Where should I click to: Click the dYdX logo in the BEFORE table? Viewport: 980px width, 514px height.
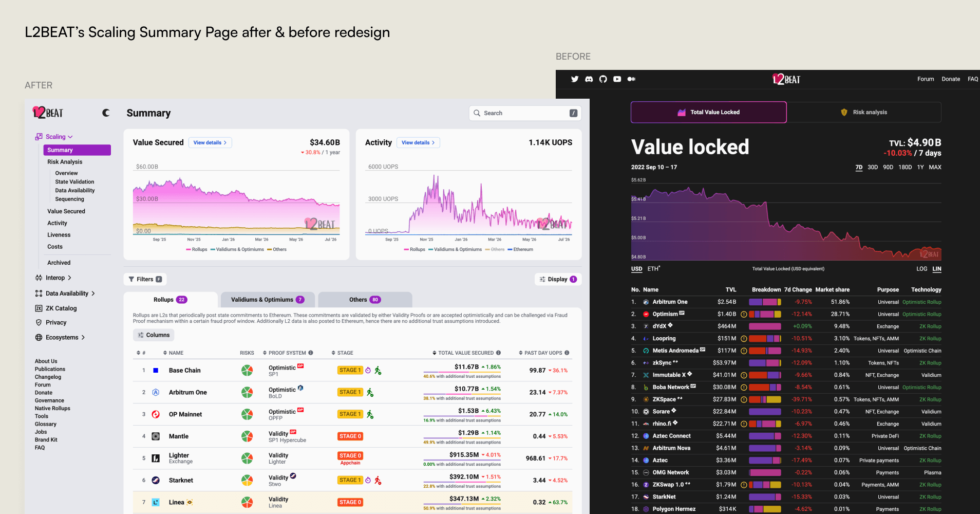pyautogui.click(x=646, y=326)
